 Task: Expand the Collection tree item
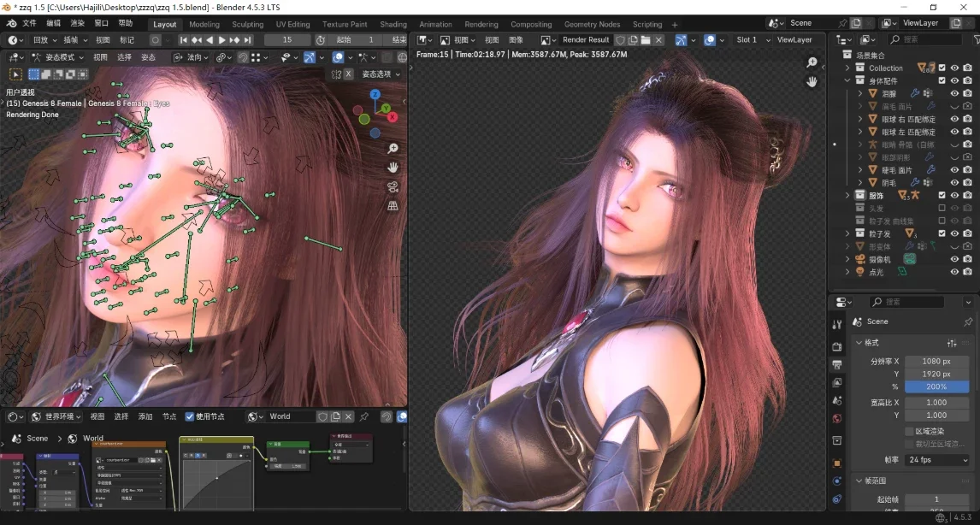pyautogui.click(x=847, y=68)
